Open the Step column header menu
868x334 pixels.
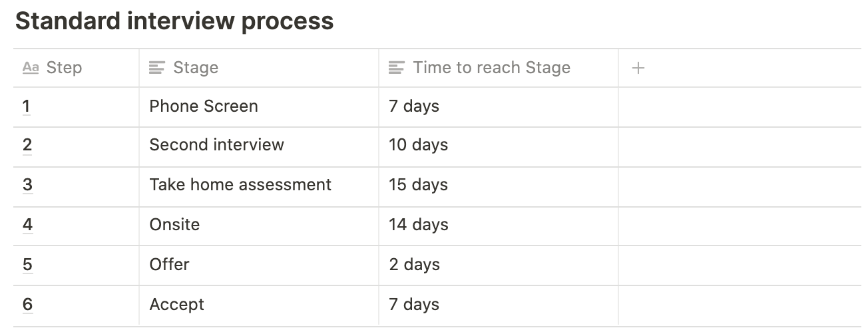pos(76,68)
